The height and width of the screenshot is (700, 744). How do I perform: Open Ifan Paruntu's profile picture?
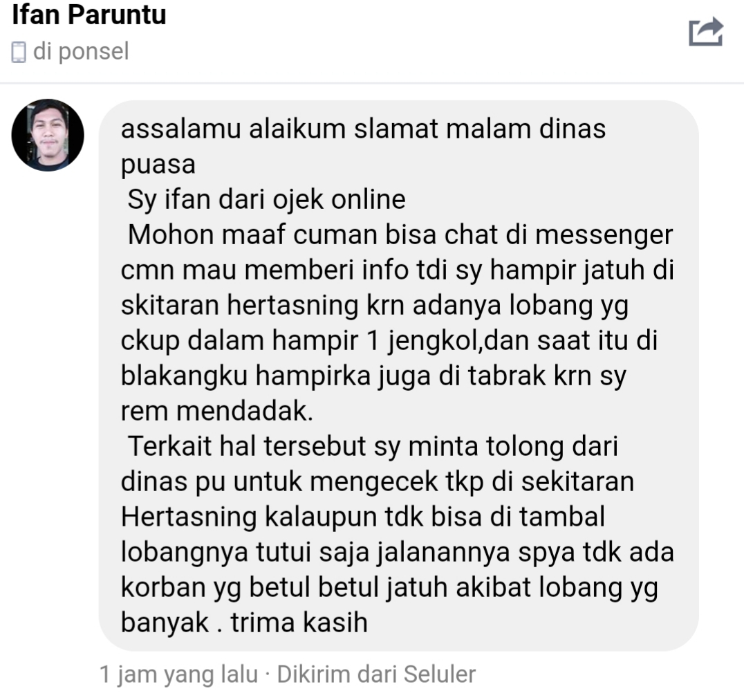click(48, 136)
